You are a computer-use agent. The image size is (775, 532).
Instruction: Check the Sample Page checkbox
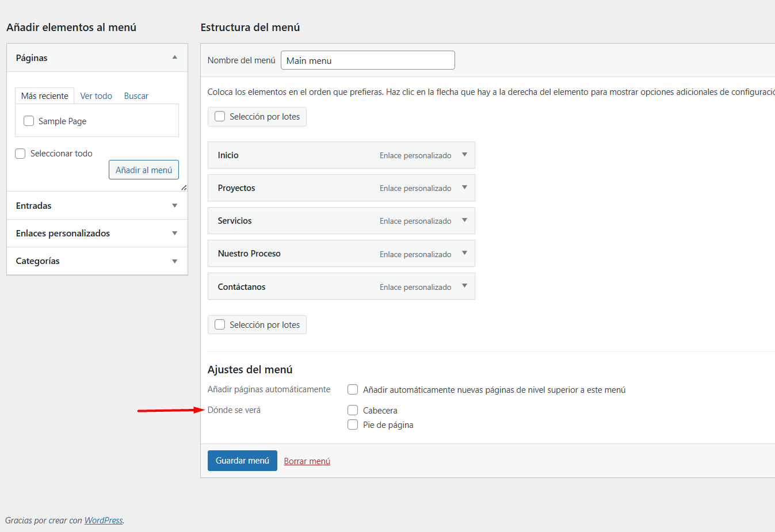pos(29,121)
